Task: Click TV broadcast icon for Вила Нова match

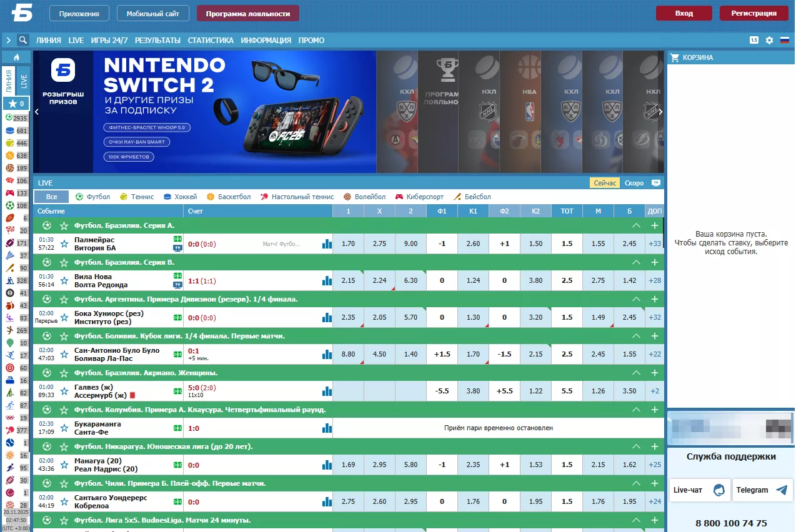Action: coord(177,285)
